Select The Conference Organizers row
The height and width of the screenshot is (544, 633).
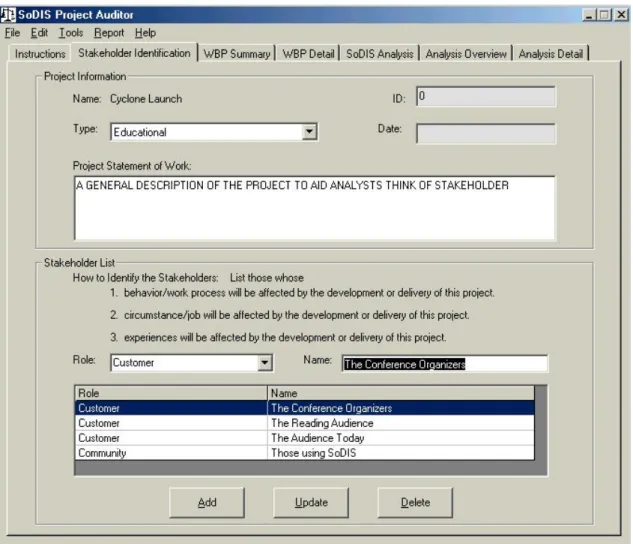pos(305,408)
